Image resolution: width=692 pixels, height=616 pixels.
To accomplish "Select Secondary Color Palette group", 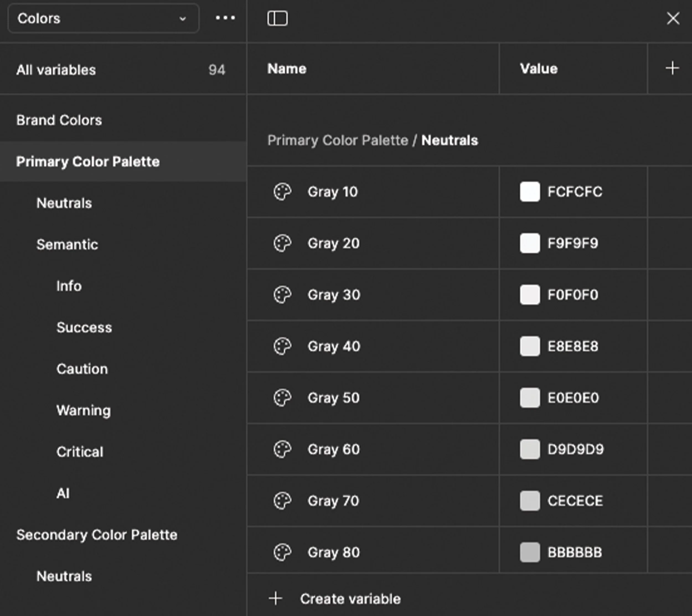I will [97, 535].
